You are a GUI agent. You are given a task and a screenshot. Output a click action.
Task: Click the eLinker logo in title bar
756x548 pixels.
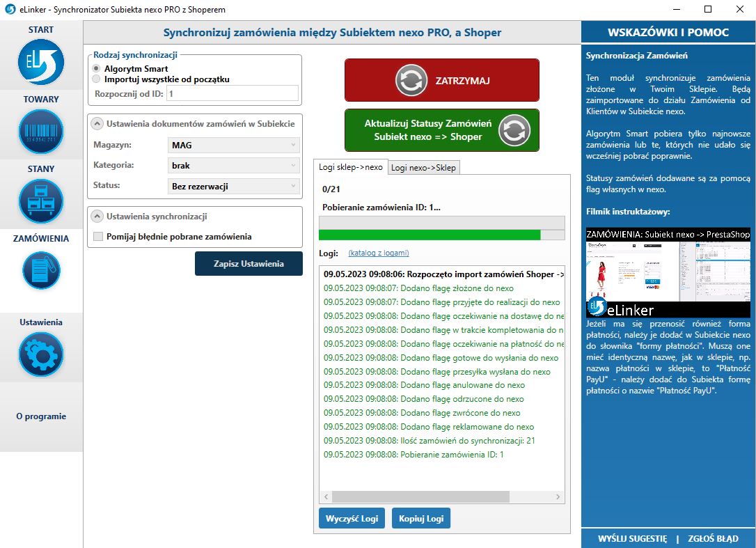point(10,10)
